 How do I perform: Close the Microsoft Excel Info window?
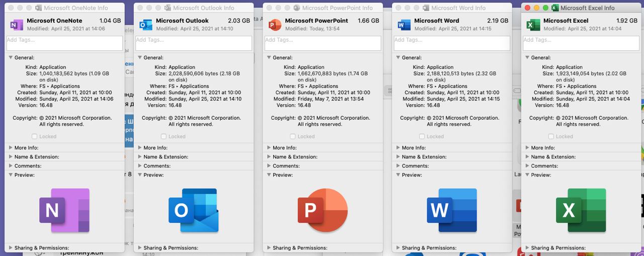528,8
